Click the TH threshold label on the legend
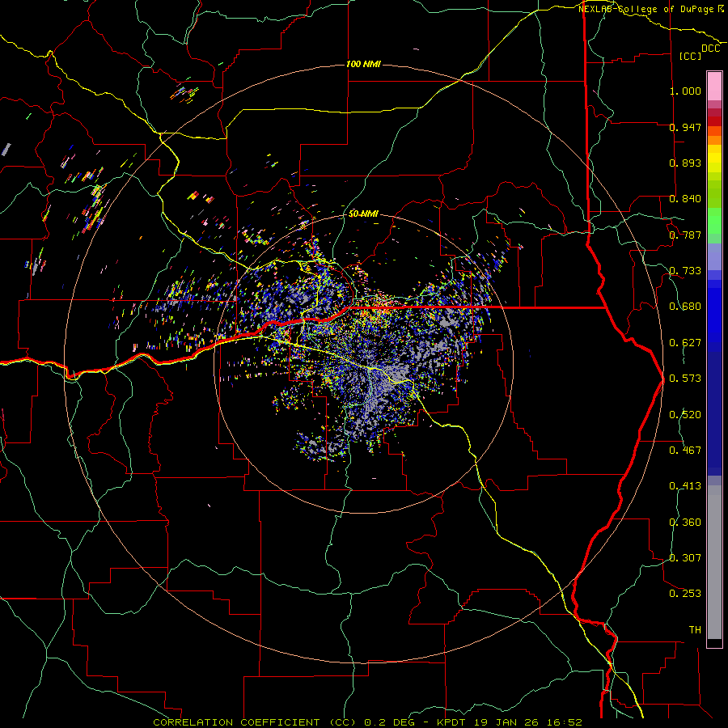This screenshot has height=728, width=728. click(695, 630)
